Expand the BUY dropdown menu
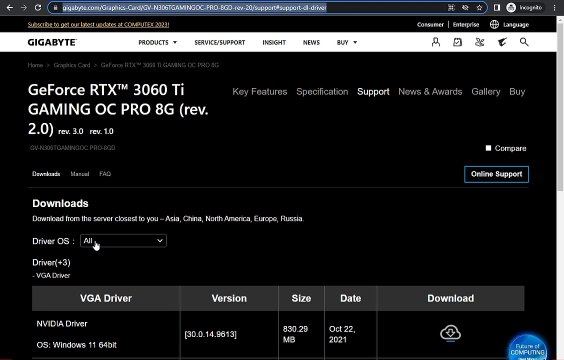This screenshot has width=564, height=360. click(x=347, y=42)
